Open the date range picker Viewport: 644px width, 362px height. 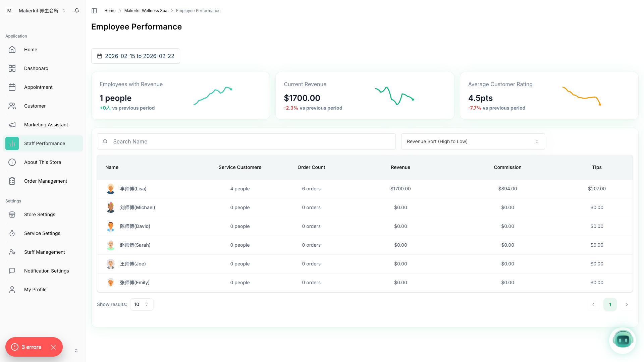click(136, 56)
